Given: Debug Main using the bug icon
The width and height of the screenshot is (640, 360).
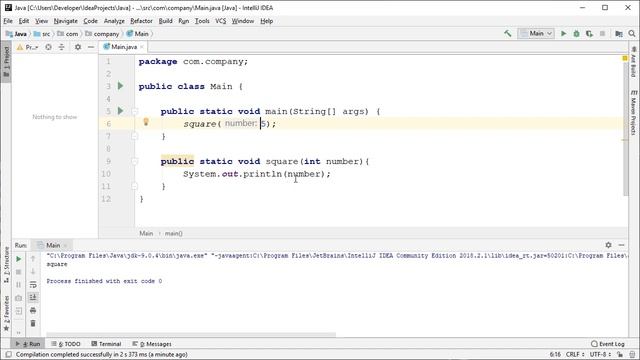Looking at the screenshot, I should click(576, 33).
